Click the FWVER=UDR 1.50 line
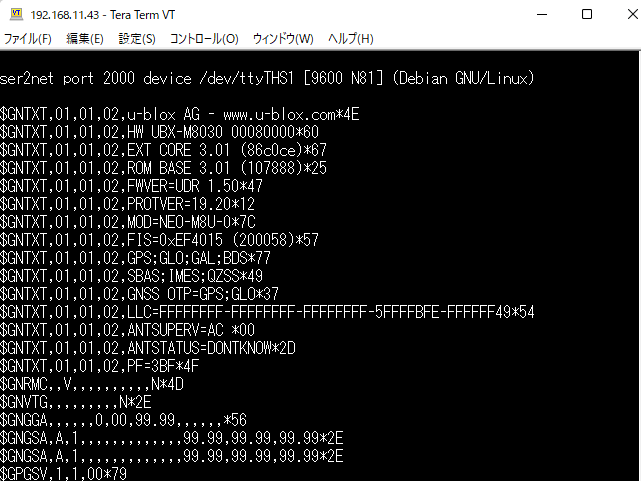 (131, 186)
